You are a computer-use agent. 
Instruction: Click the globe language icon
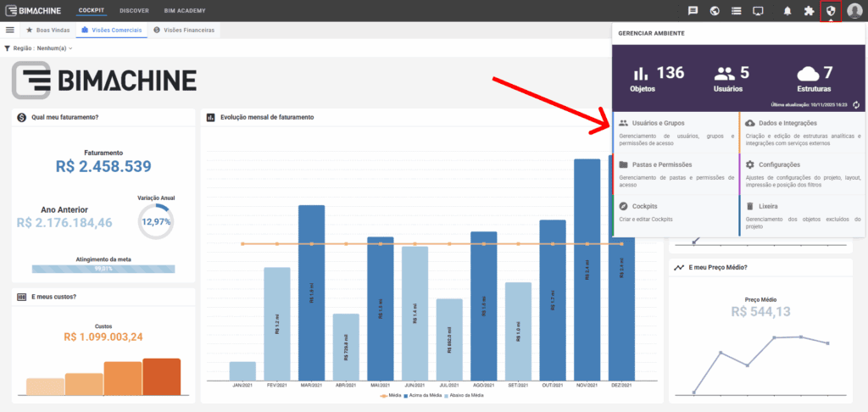pyautogui.click(x=715, y=11)
